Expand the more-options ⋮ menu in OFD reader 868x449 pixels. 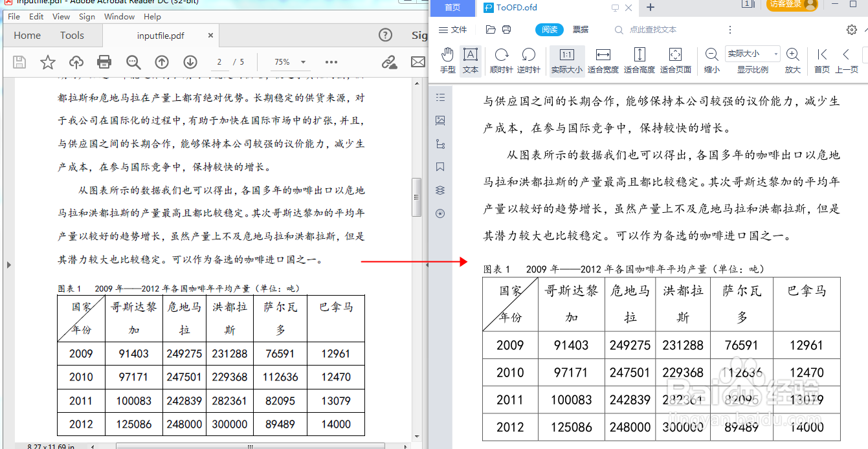(730, 30)
